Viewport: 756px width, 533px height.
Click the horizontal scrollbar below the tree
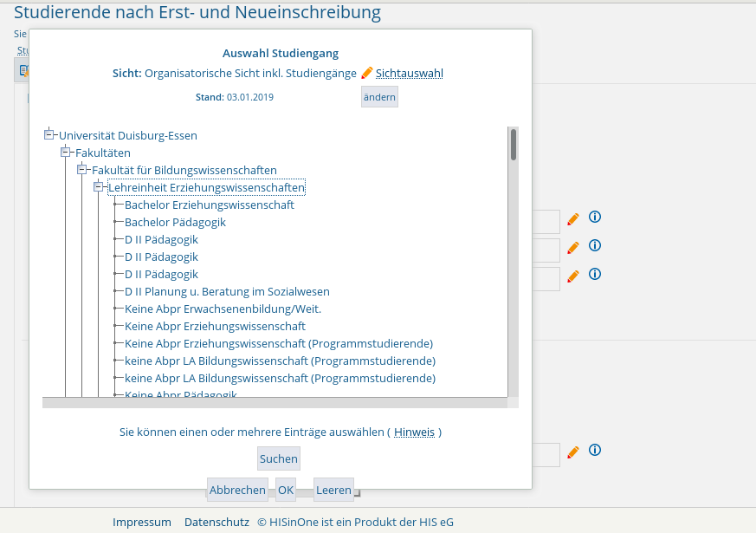(275, 403)
